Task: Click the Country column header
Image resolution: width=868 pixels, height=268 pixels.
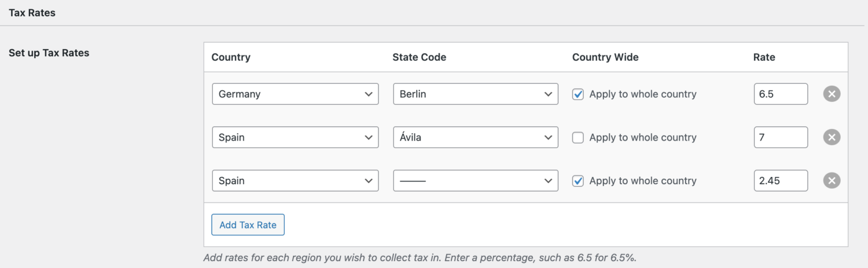Action: 231,57
